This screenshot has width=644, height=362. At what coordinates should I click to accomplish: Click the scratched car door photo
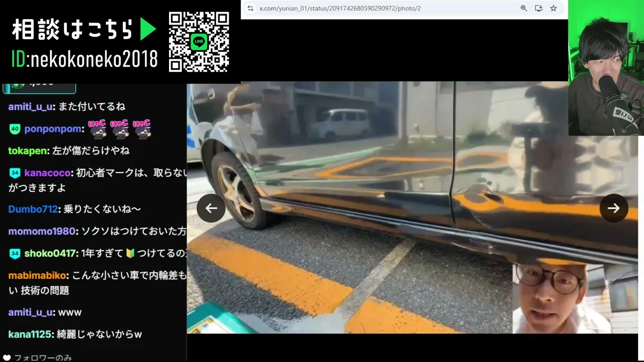[413, 208]
